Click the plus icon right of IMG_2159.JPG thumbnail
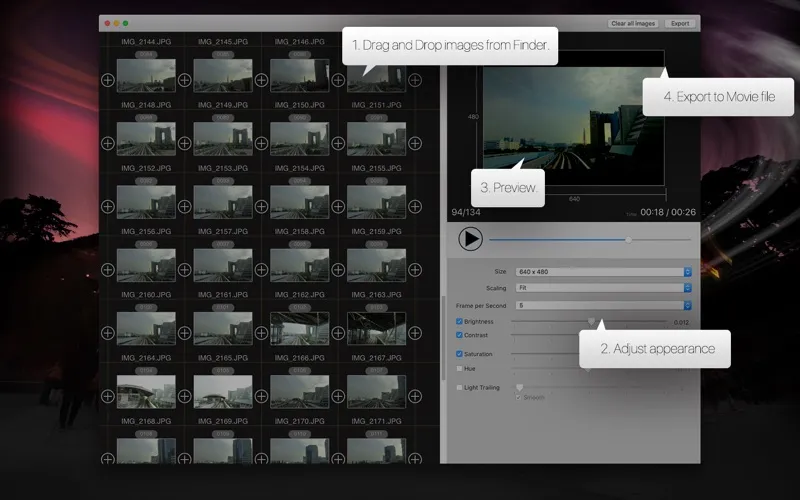This screenshot has width=800, height=500. [x=415, y=270]
